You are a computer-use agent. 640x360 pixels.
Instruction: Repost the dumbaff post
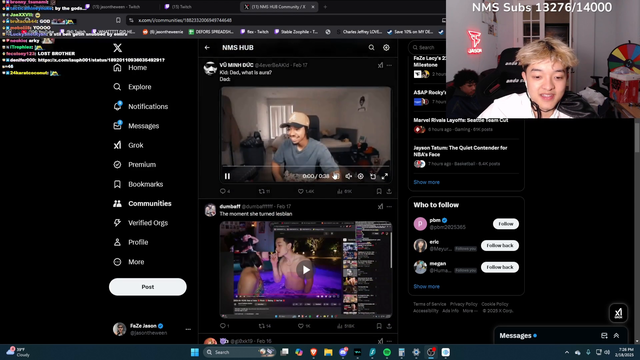click(x=264, y=326)
